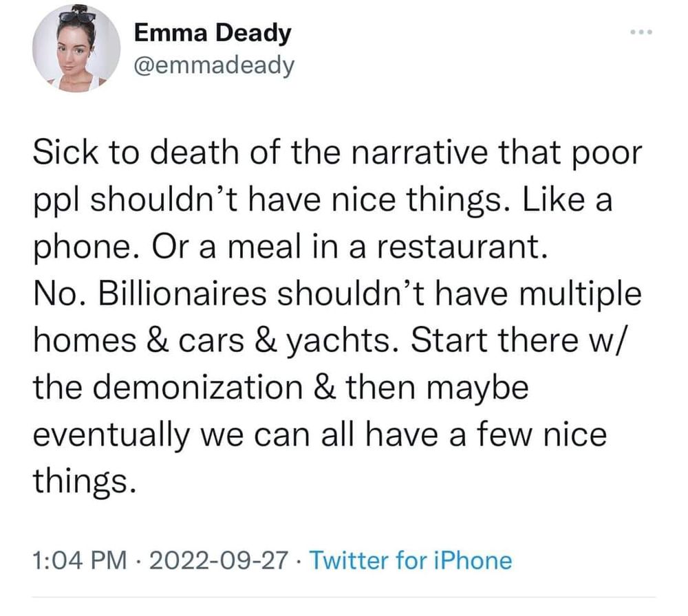Open the three-dot more options menu
The height and width of the screenshot is (616, 688).
(x=641, y=32)
